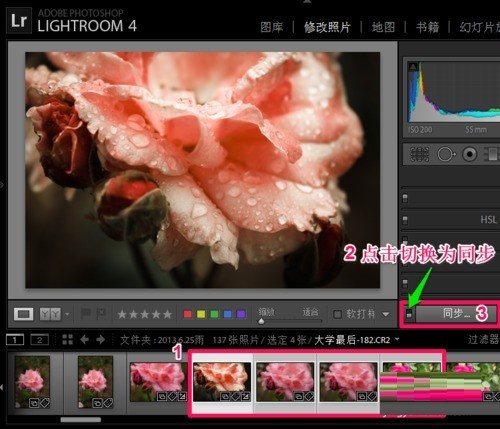Activate the Spot Removal tool

[x=446, y=154]
